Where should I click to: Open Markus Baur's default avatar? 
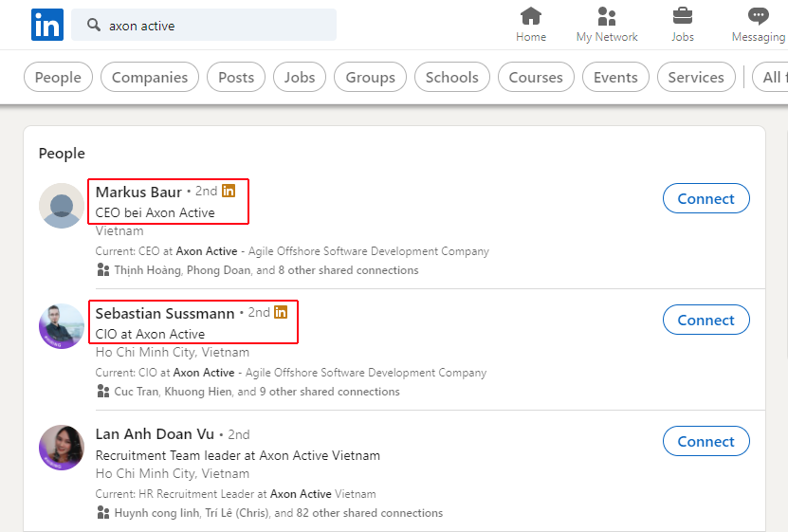pos(62,206)
